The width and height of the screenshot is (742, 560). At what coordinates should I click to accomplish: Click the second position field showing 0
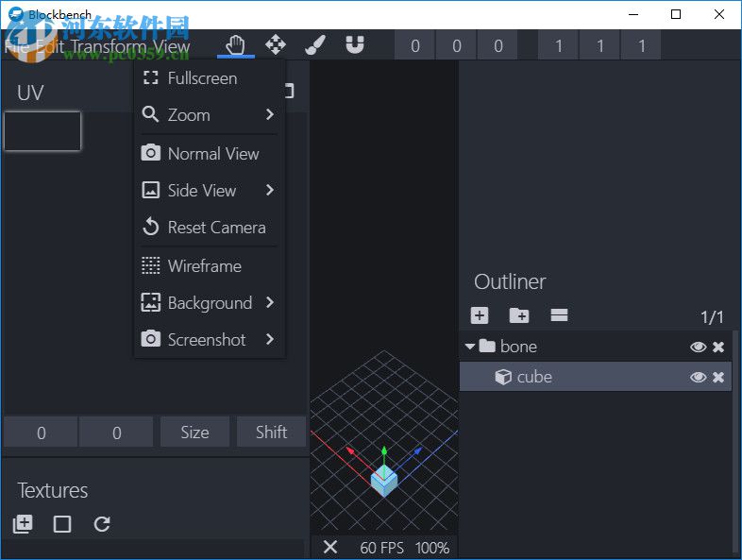(456, 46)
